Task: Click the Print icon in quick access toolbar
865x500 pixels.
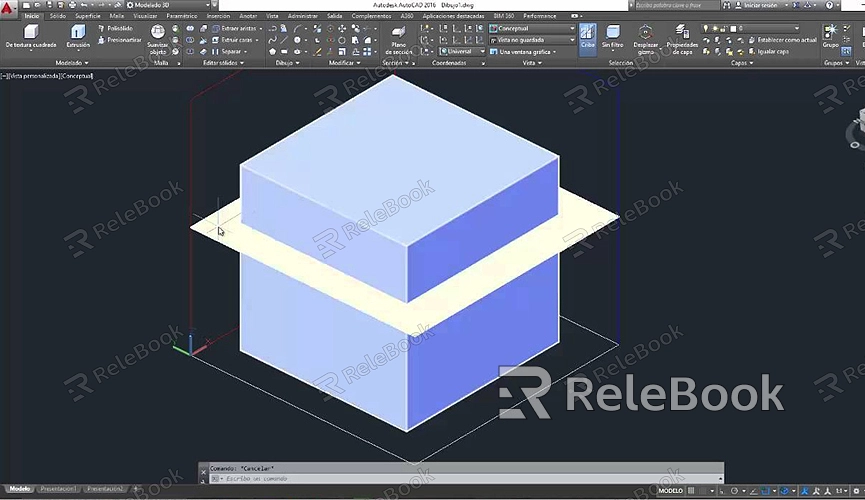Action: (72, 5)
